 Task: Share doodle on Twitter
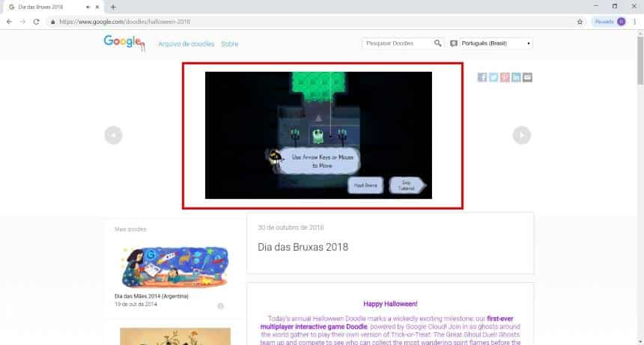(x=493, y=77)
